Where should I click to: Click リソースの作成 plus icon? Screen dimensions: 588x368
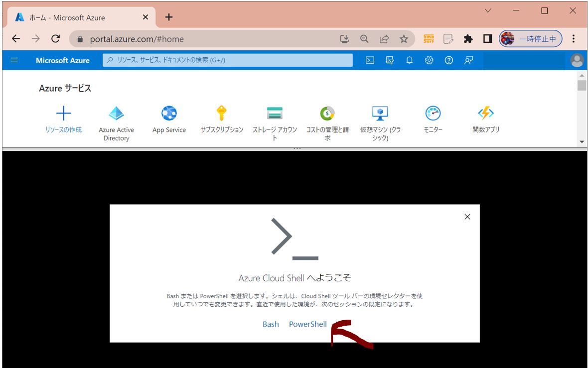click(63, 114)
